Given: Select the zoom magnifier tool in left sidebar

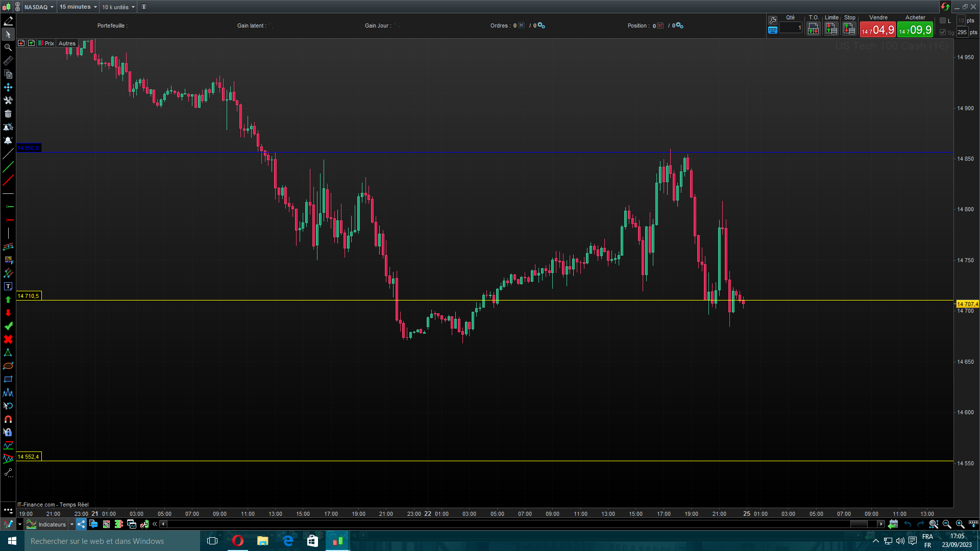Looking at the screenshot, I should tap(8, 47).
